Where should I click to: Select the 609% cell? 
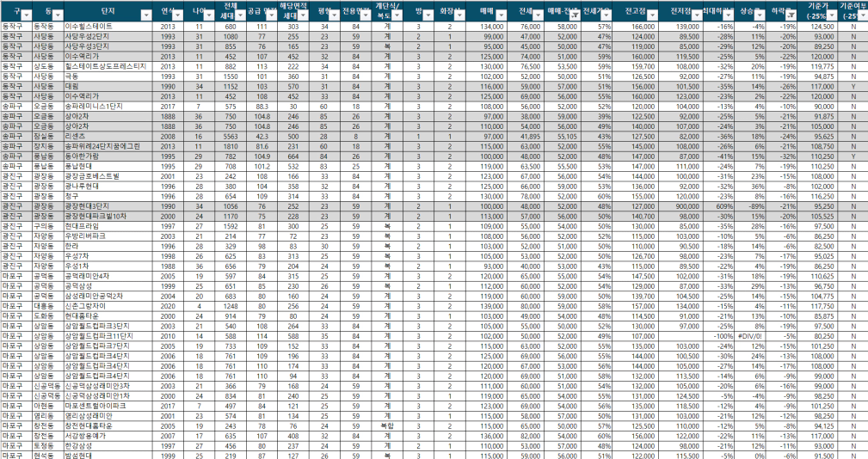click(719, 206)
